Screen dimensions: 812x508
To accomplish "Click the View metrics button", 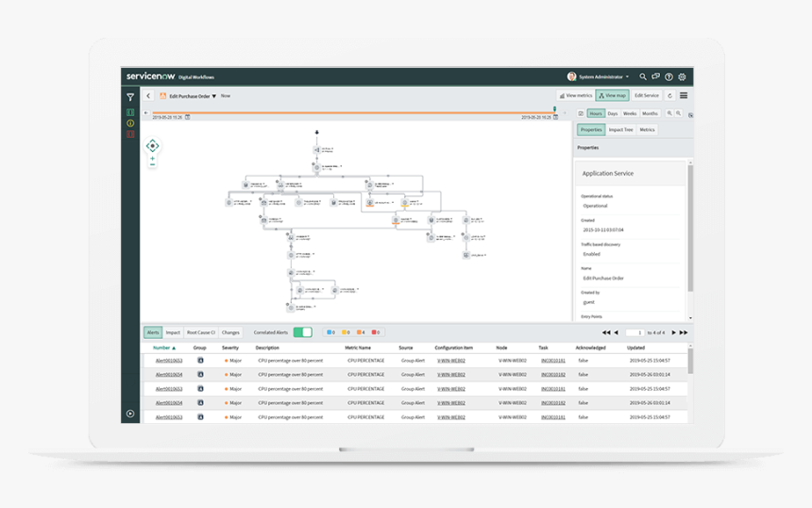I will (x=575, y=95).
